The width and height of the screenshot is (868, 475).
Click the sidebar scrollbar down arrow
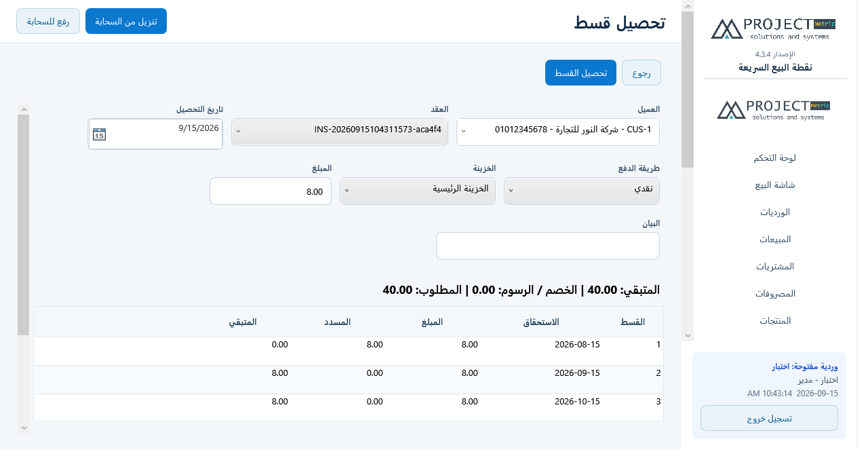[x=688, y=335]
